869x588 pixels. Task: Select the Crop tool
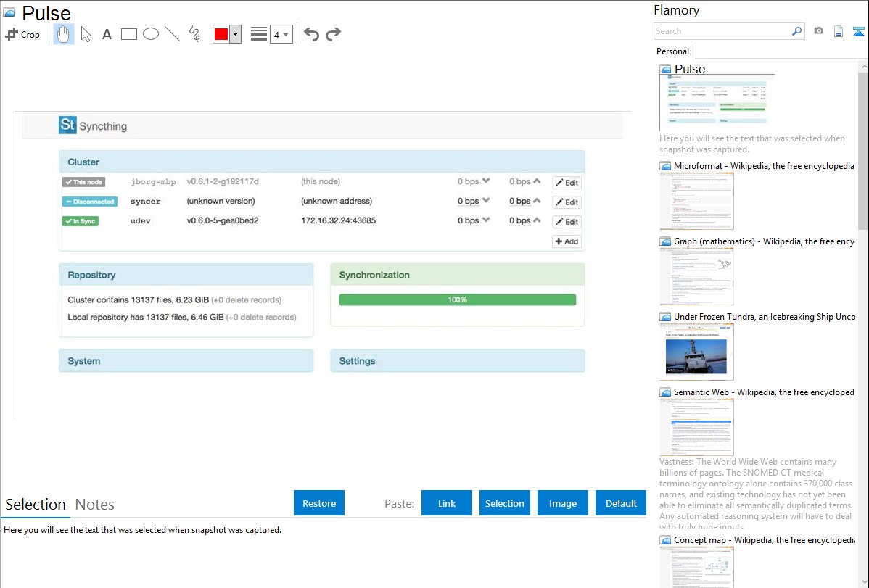22,34
